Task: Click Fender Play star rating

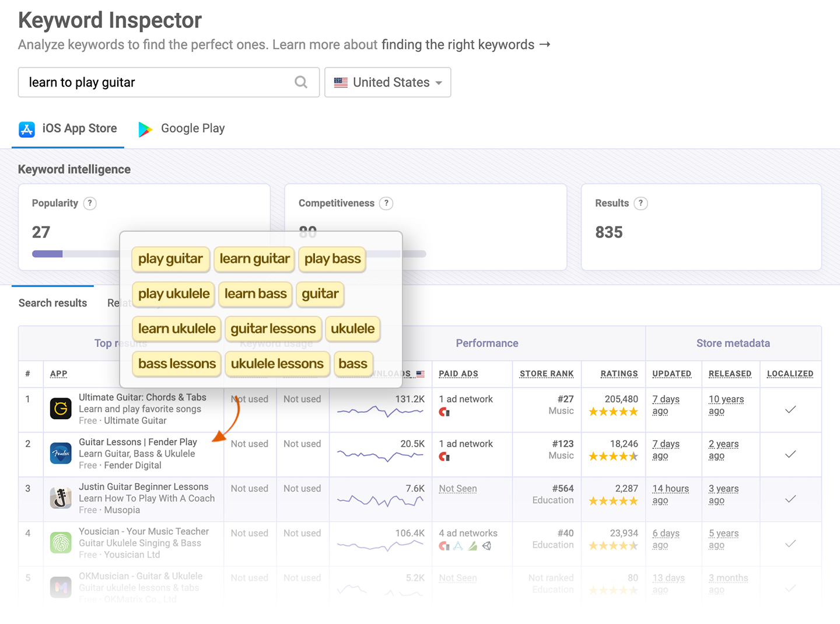Action: point(613,456)
